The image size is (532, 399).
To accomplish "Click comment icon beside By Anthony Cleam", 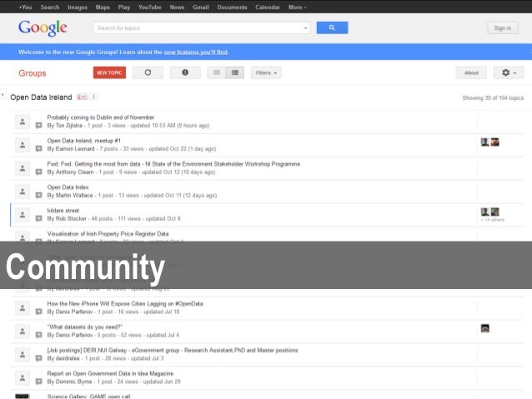I will point(39,172).
